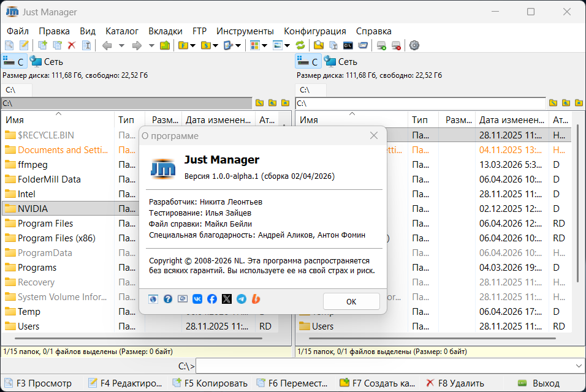
Task: Select Program Files (x86) in left panel
Action: click(58, 238)
